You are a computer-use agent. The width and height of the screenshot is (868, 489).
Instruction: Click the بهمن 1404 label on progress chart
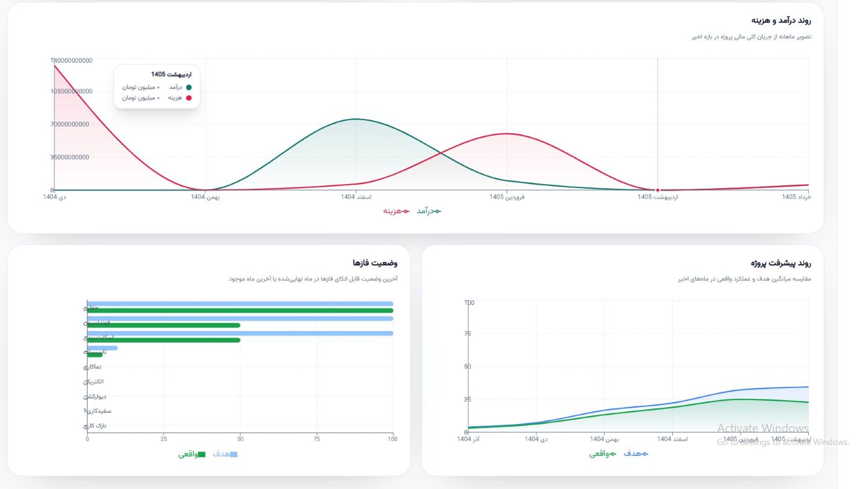pyautogui.click(x=604, y=440)
